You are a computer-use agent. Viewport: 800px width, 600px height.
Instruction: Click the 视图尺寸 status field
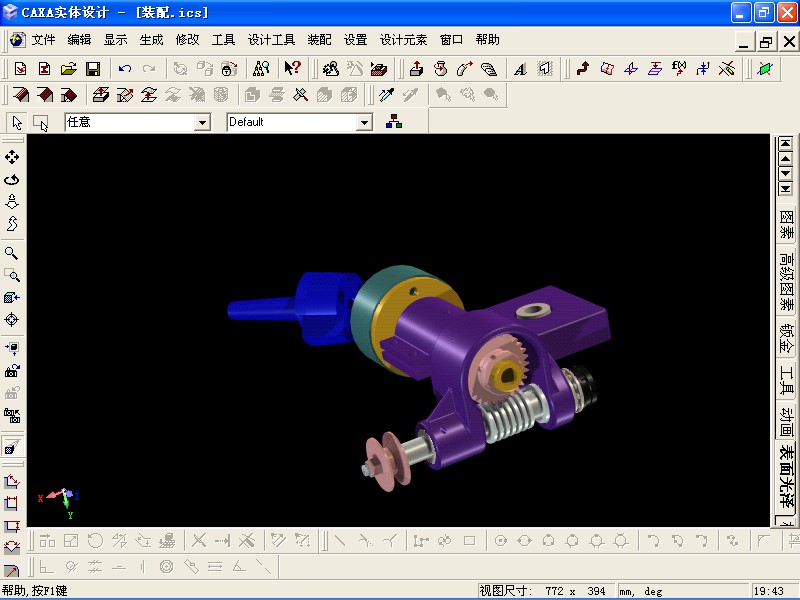[x=546, y=591]
